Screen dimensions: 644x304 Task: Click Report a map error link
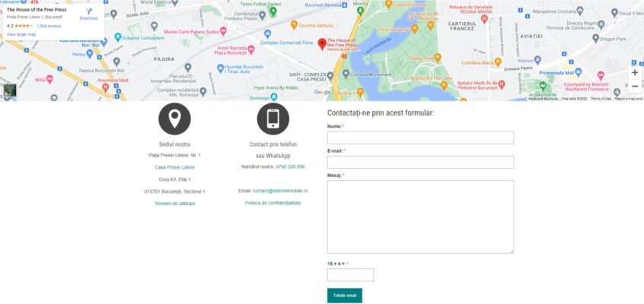[x=629, y=99]
